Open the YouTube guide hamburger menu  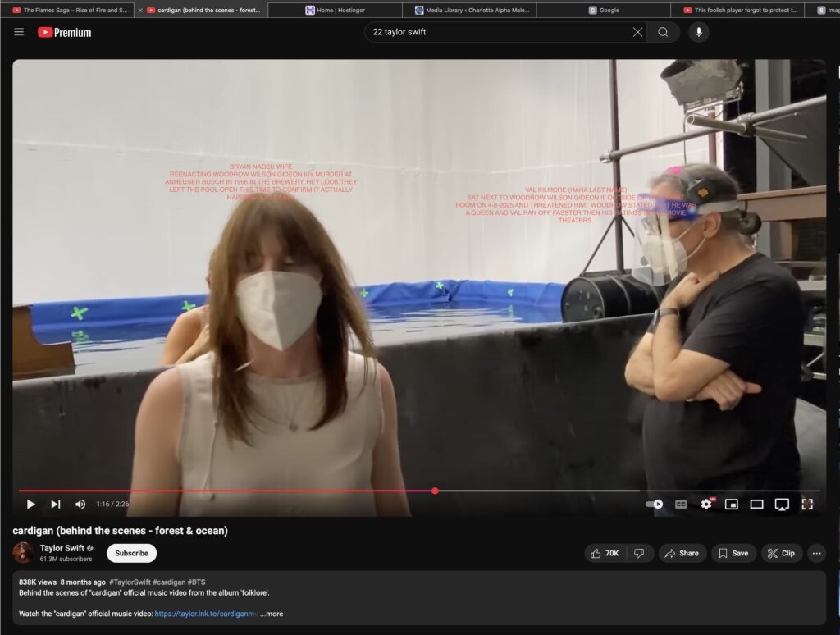pyautogui.click(x=19, y=32)
